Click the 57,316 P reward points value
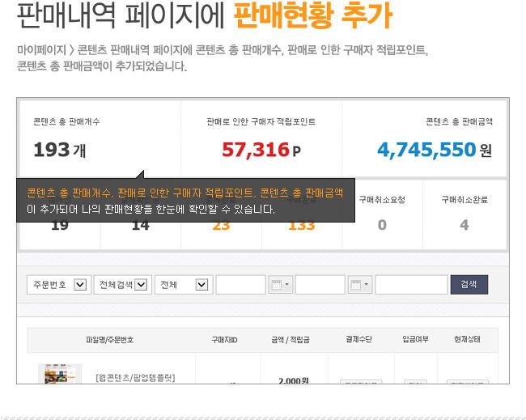 pos(261,150)
